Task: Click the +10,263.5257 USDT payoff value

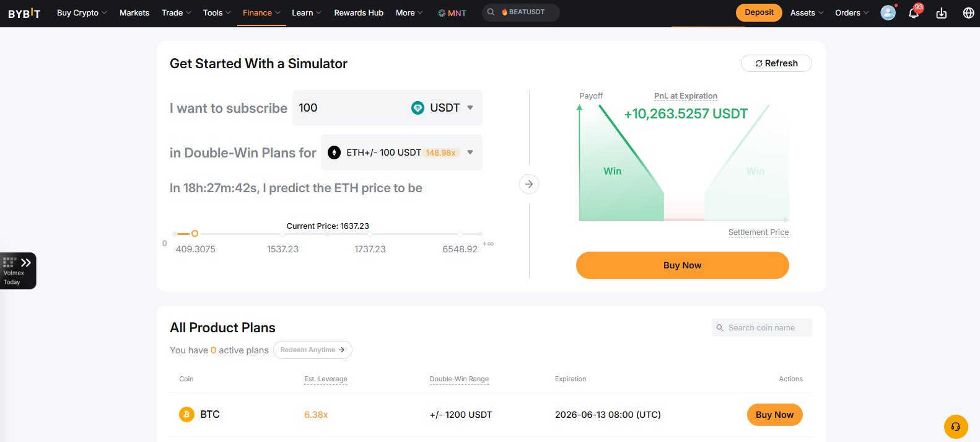Action: pyautogui.click(x=686, y=114)
